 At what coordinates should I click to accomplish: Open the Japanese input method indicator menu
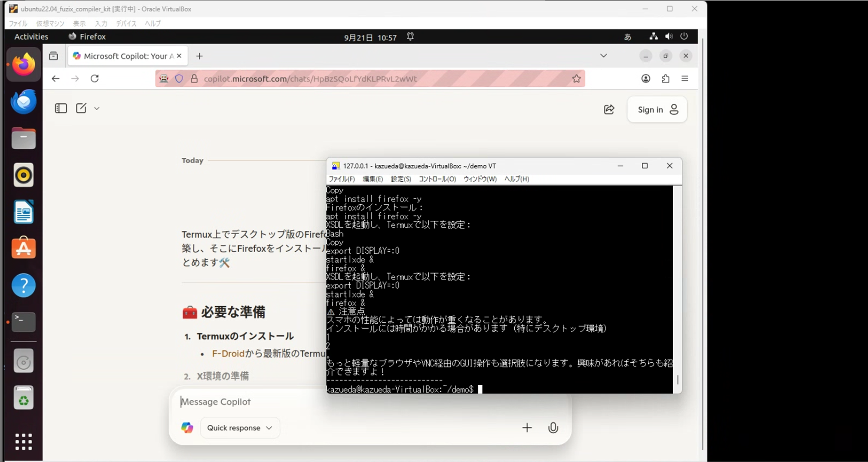[628, 37]
